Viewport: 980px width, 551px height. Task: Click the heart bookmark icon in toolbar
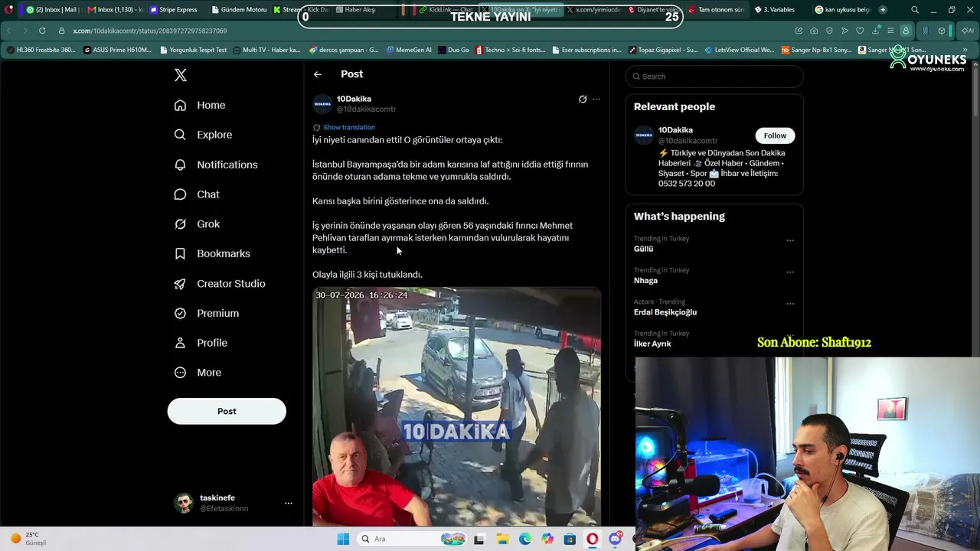(x=860, y=31)
